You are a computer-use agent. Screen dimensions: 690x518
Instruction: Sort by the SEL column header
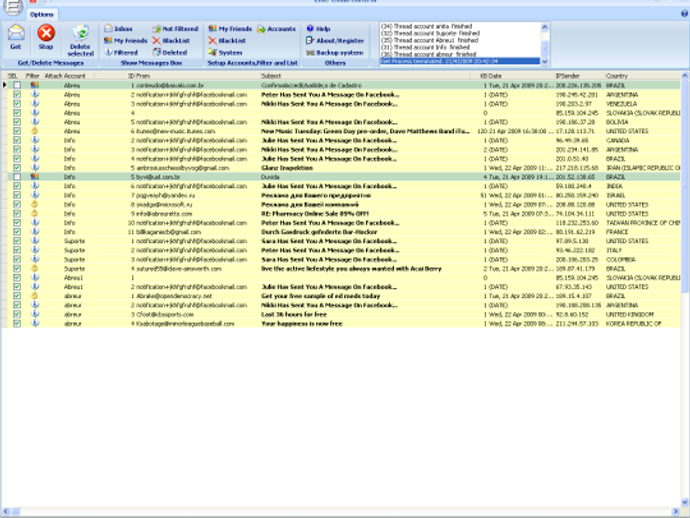pyautogui.click(x=13, y=76)
